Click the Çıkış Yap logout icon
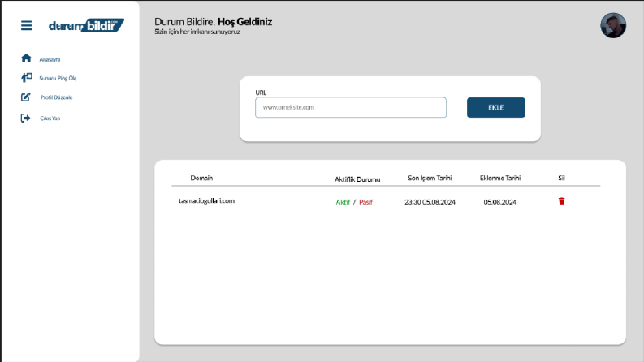Viewport: 644px width, 362px height. tap(25, 119)
